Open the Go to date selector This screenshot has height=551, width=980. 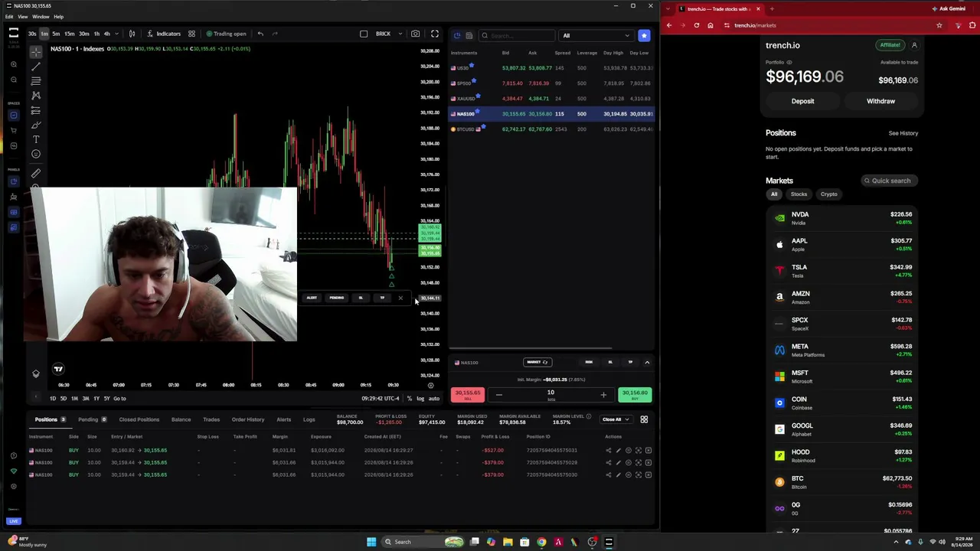pos(119,399)
